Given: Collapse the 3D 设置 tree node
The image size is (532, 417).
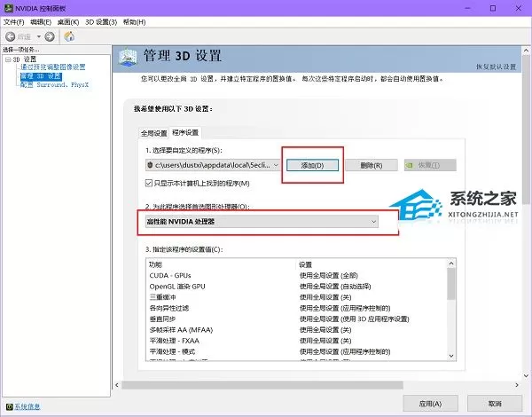Looking at the screenshot, I should click(x=8, y=59).
